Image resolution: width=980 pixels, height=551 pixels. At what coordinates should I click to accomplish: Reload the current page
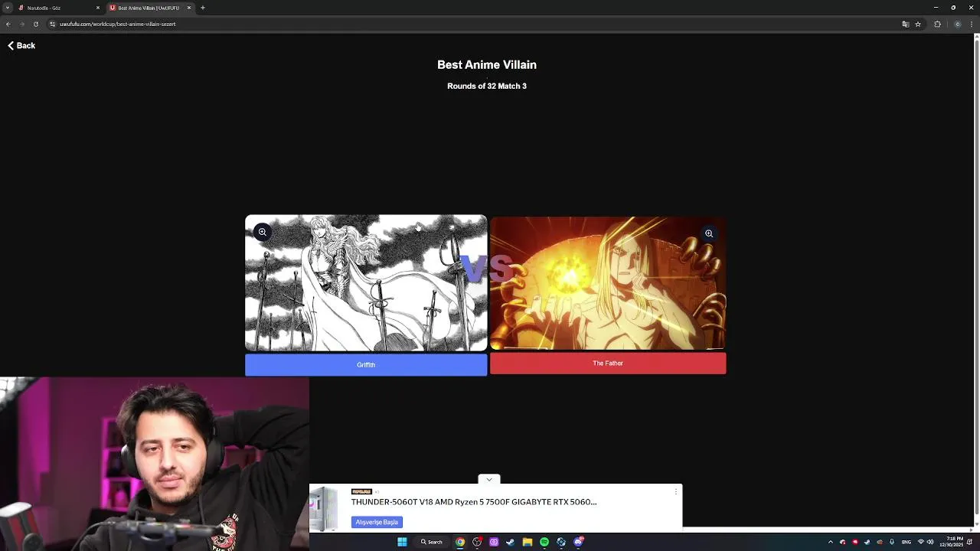[x=35, y=24]
